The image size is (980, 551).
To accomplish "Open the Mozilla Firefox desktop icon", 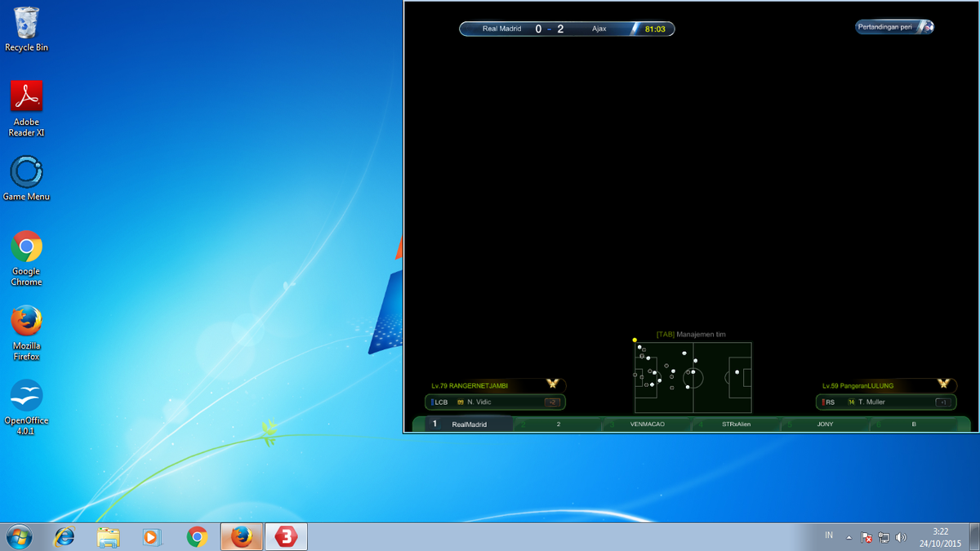I will (26, 333).
